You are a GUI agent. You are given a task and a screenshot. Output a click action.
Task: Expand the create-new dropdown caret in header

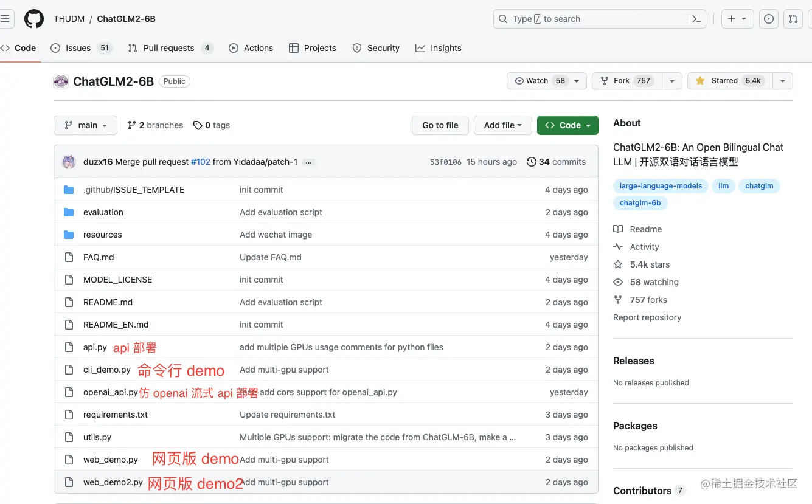coord(744,19)
